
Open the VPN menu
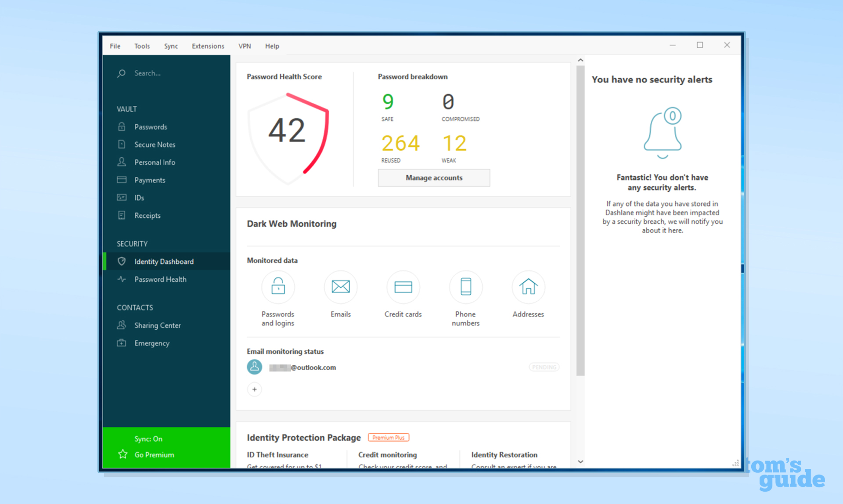245,46
